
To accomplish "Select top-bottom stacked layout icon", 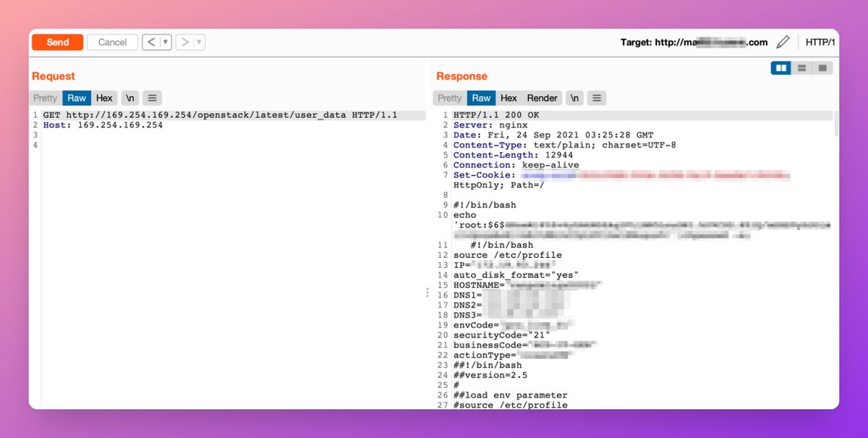I will 801,68.
